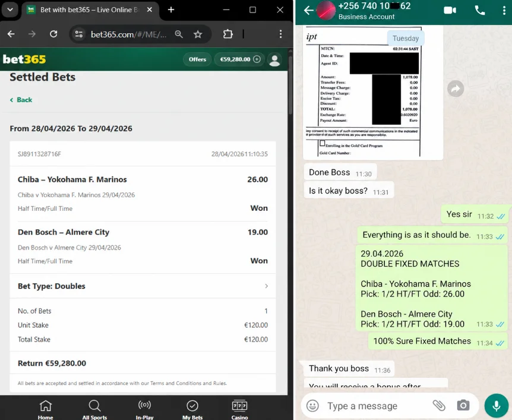Click the Total Stake €120.00 value
The width and height of the screenshot is (512, 420).
[256, 339]
